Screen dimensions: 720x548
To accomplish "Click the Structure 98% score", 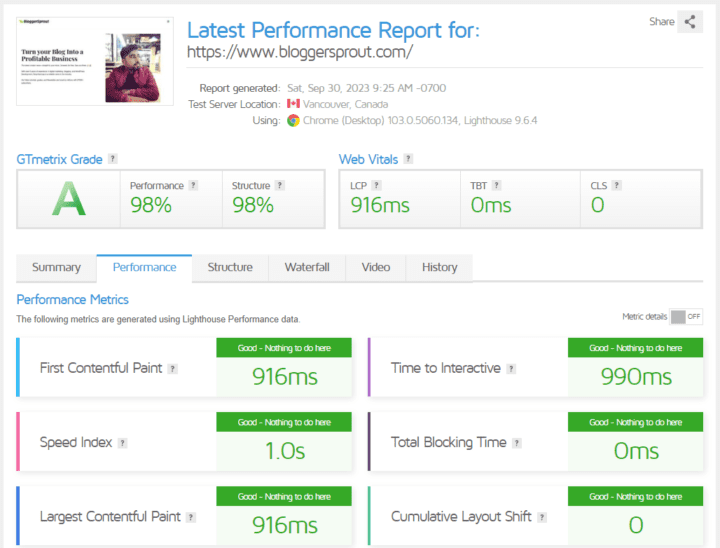I will click(x=253, y=205).
